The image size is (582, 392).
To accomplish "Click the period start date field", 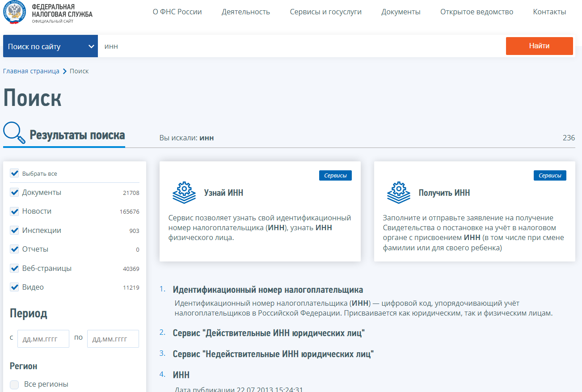I will click(43, 339).
